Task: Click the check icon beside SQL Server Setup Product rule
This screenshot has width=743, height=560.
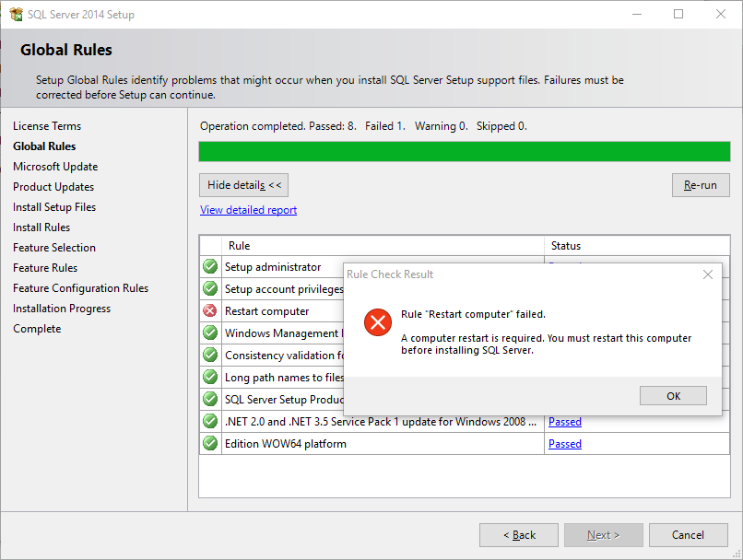Action: pyautogui.click(x=210, y=399)
